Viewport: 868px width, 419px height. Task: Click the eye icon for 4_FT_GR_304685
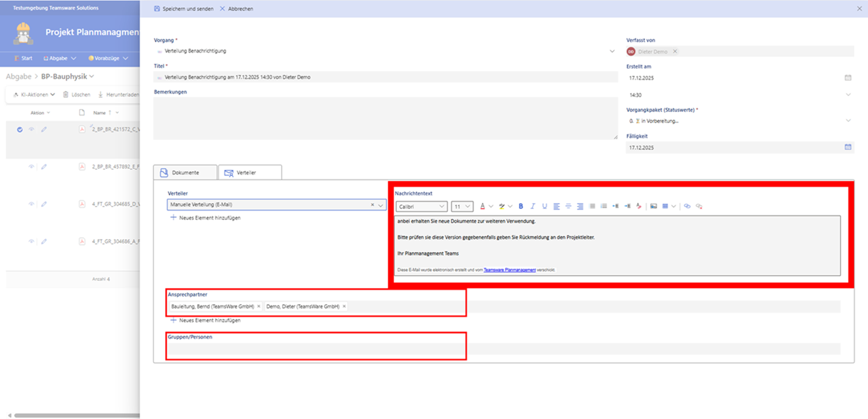click(31, 204)
